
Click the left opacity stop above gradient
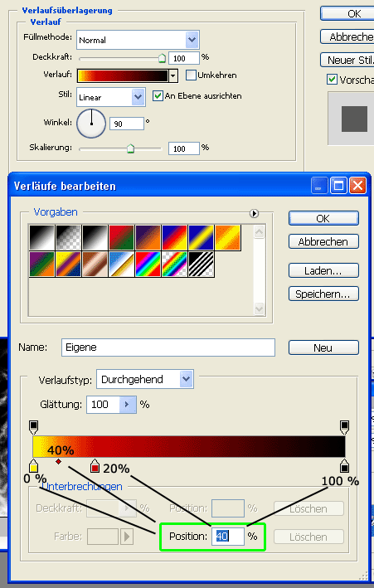(33, 427)
